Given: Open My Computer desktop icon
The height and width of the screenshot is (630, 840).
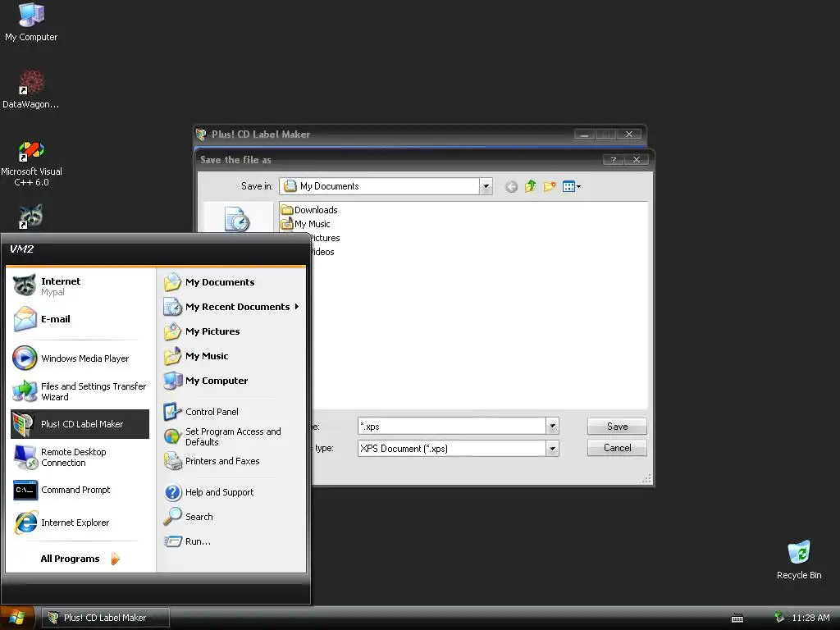Looking at the screenshot, I should [x=31, y=22].
